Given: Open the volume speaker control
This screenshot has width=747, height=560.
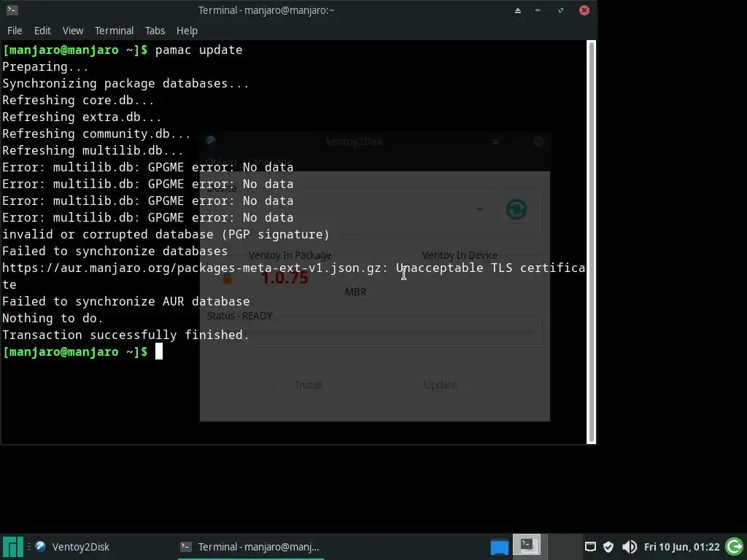Looking at the screenshot, I should point(630,547).
